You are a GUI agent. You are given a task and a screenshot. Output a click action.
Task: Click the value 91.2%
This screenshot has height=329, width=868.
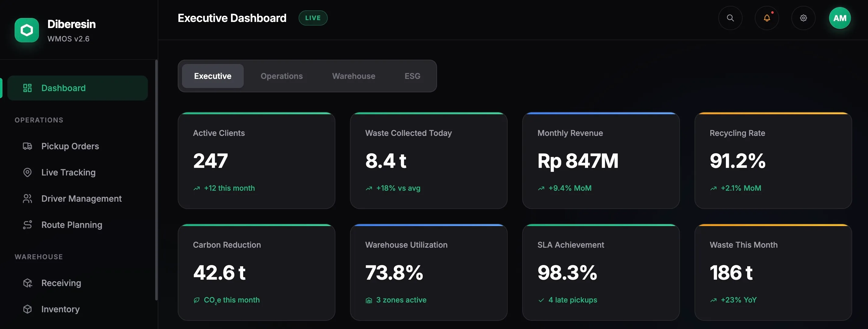(x=738, y=161)
